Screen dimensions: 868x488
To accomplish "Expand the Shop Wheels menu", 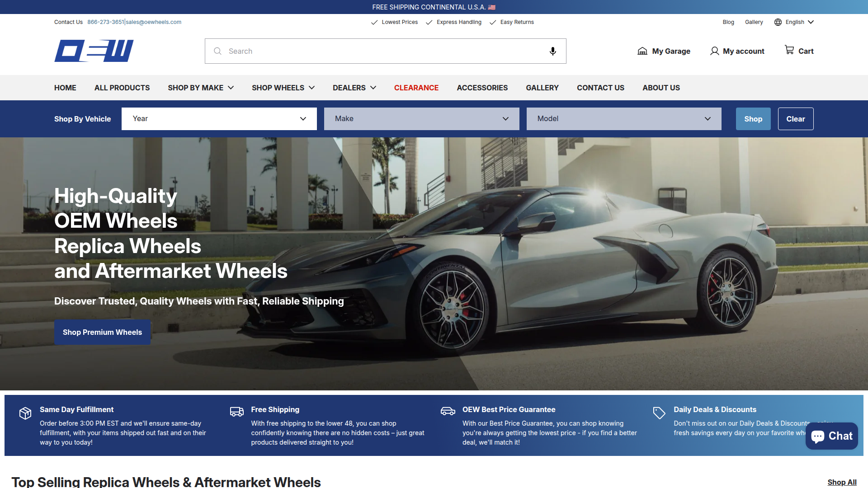I will (x=283, y=88).
